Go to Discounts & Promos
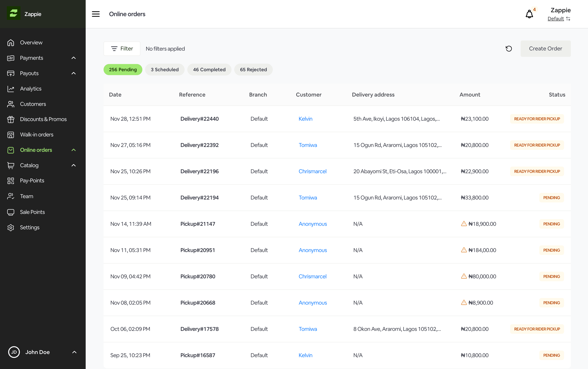 click(x=43, y=119)
